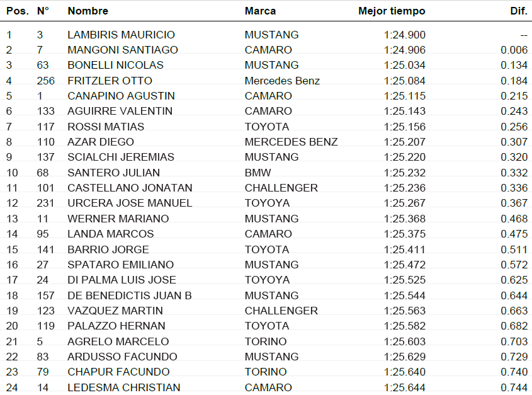
Task: Click the Marca column header
Action: click(260, 11)
